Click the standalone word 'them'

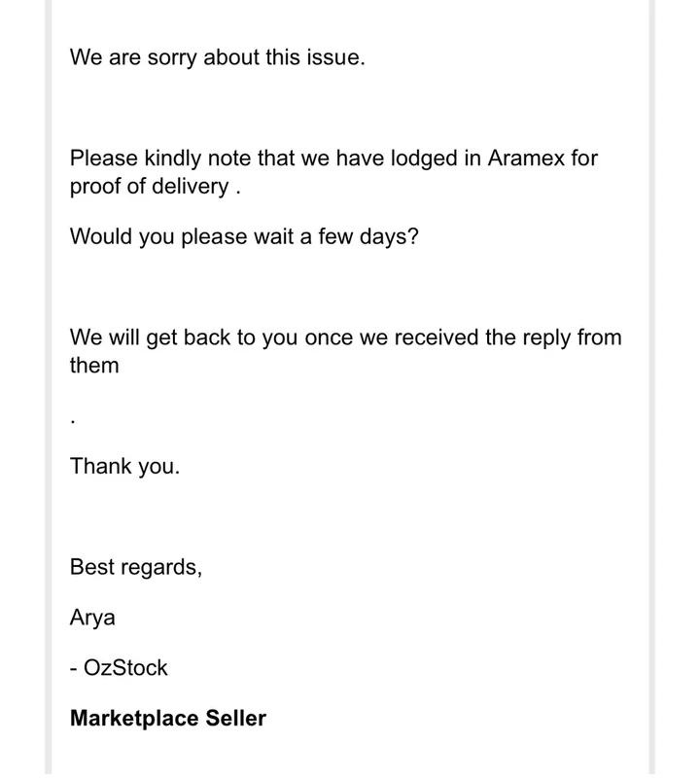click(94, 366)
